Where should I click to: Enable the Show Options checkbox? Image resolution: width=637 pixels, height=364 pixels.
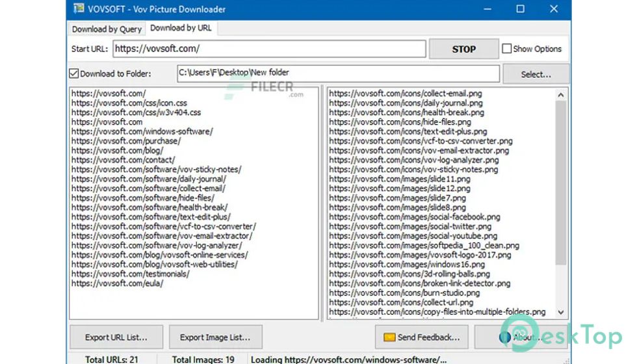coord(506,49)
